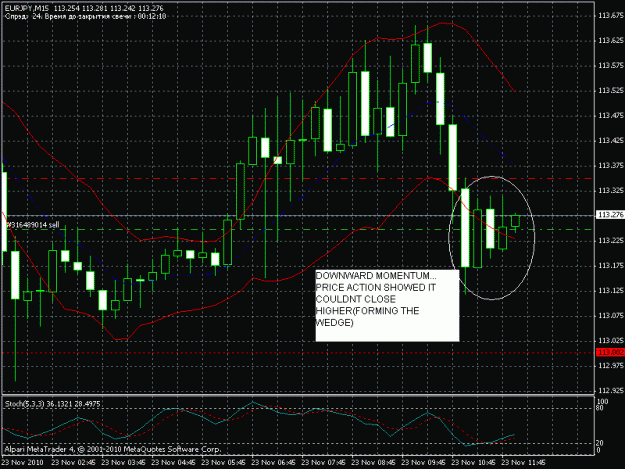Click price scale value 113.675
This screenshot has height=469, width=625.
click(x=610, y=16)
